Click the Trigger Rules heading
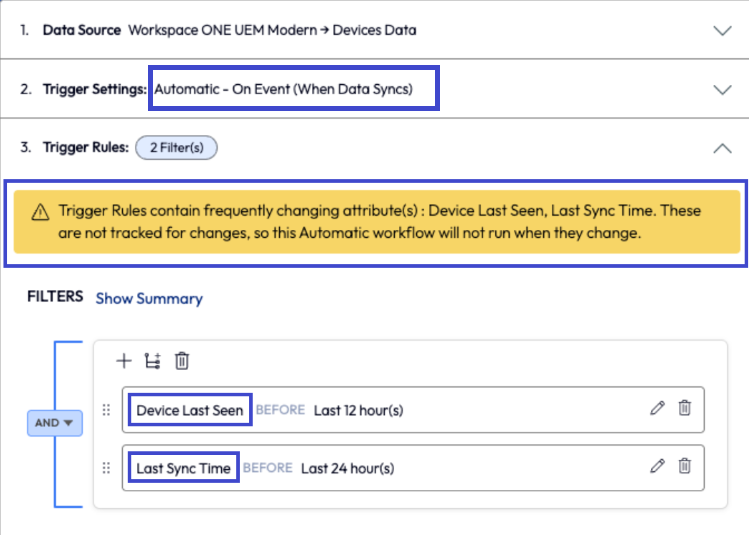The image size is (749, 535). [86, 148]
